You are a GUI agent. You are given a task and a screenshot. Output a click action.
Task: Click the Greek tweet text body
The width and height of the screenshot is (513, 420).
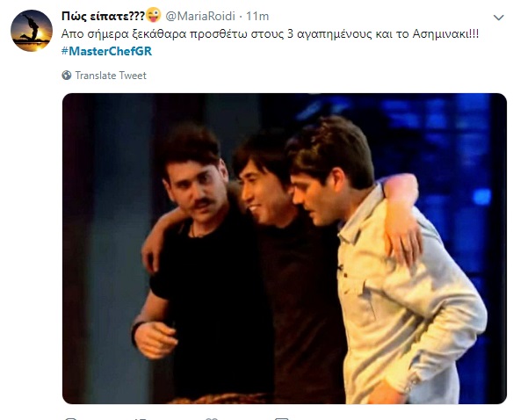pos(270,34)
